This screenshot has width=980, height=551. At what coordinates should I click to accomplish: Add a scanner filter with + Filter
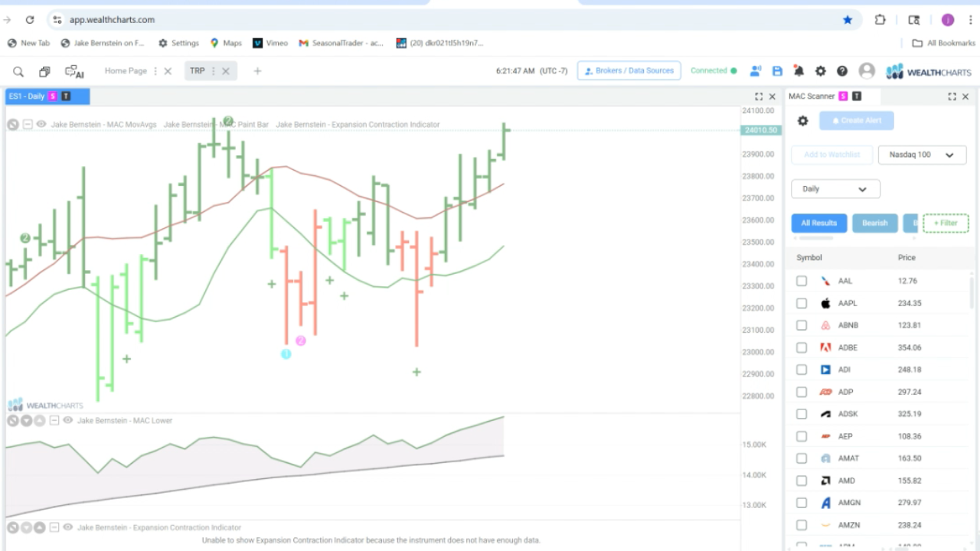click(x=946, y=223)
